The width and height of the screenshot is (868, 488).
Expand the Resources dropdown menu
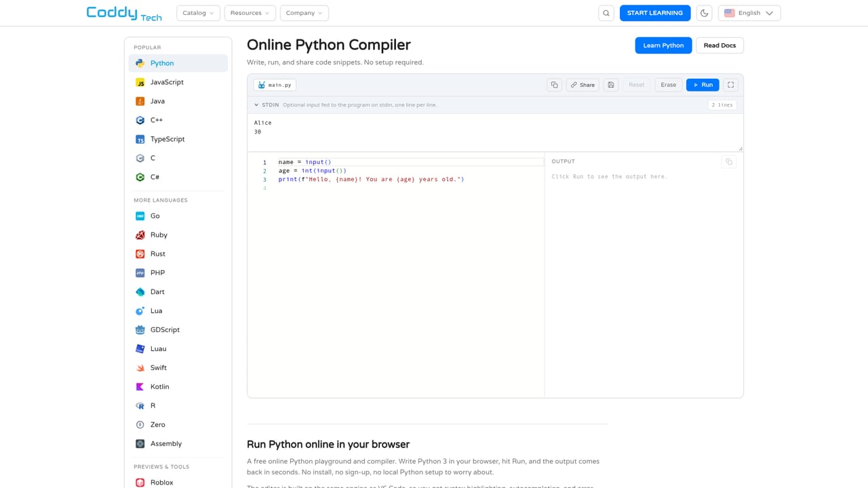(250, 13)
